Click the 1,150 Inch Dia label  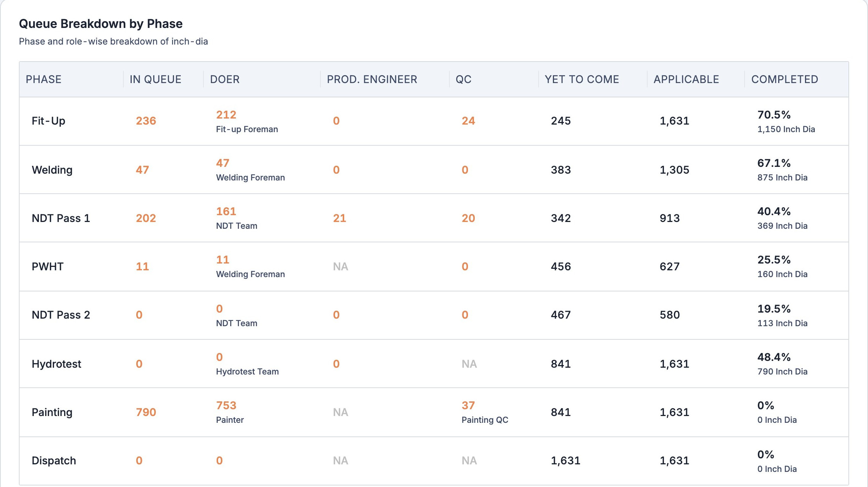click(786, 129)
